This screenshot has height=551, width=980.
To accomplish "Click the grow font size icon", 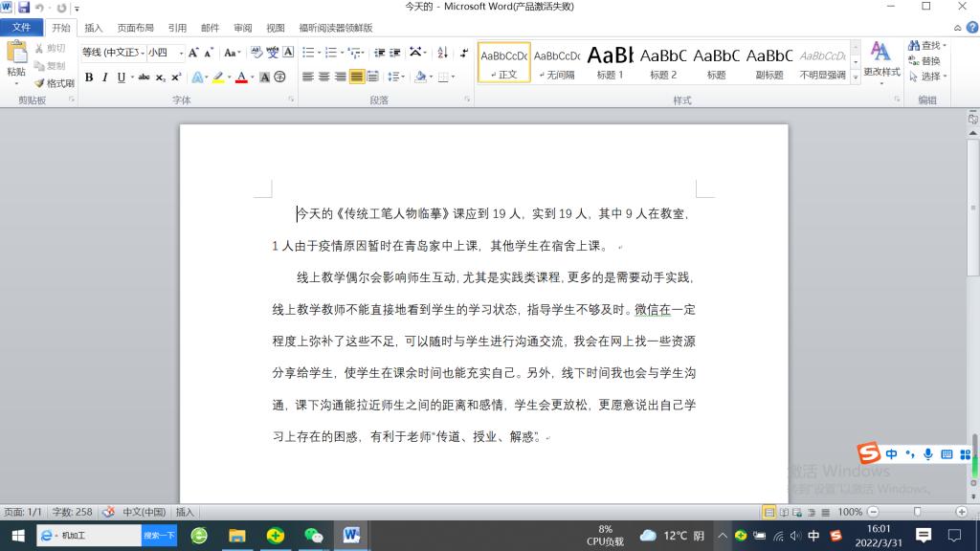I will pyautogui.click(x=193, y=53).
